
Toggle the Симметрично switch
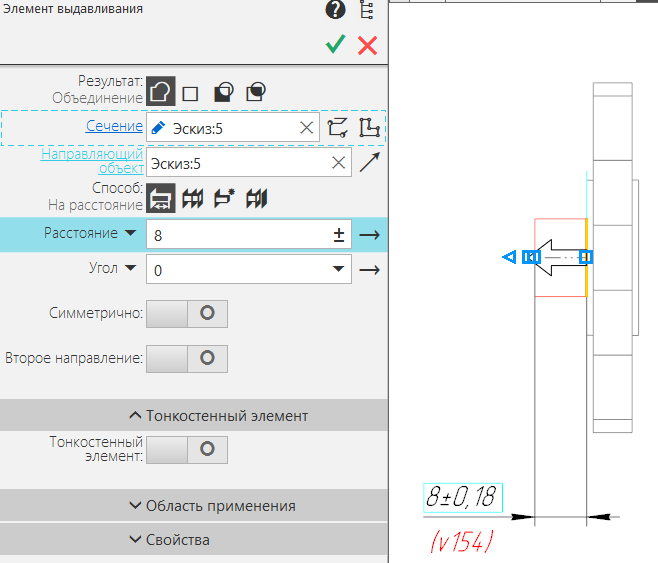[187, 313]
